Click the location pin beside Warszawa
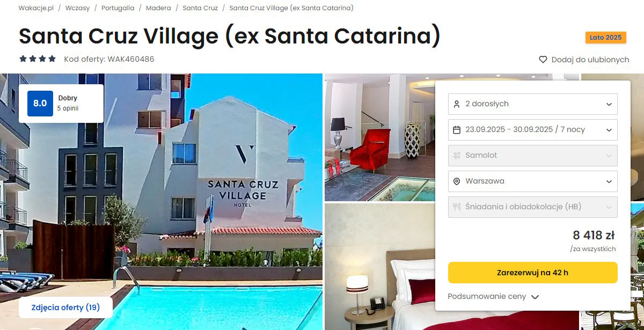Image resolution: width=644 pixels, height=330 pixels. pos(457,181)
